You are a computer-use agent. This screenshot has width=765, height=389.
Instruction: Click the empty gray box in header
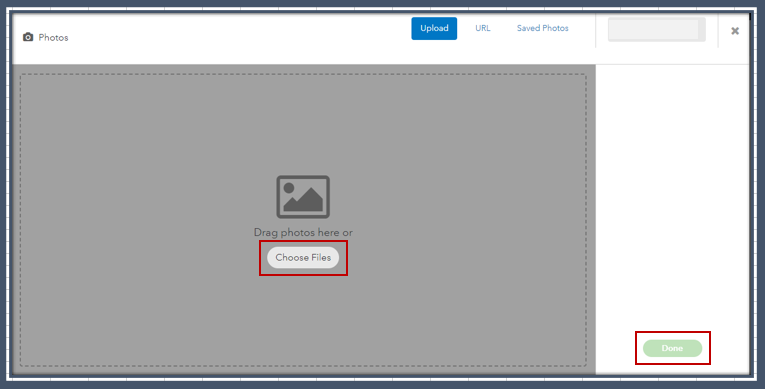[653, 29]
